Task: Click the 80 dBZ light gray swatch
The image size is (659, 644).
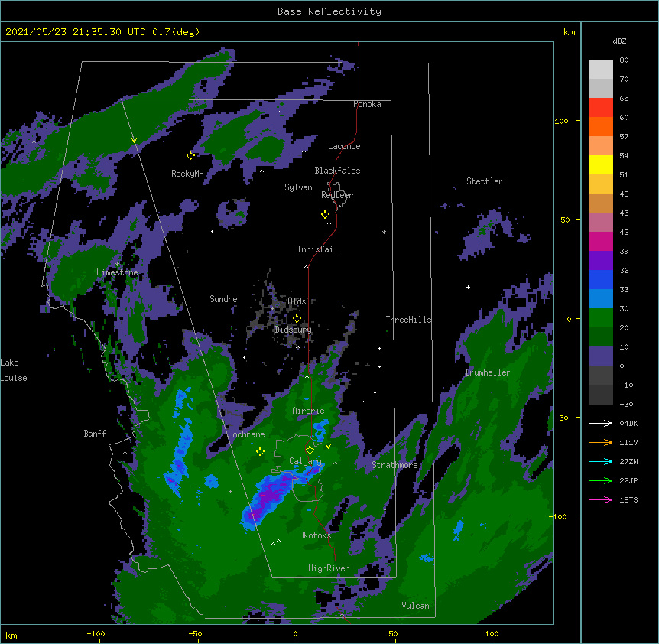Action: 601,70
